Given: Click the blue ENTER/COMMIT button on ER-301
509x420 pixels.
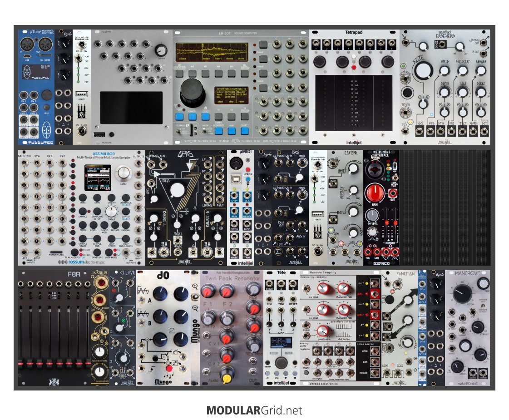Looking at the screenshot, I should [218, 131].
